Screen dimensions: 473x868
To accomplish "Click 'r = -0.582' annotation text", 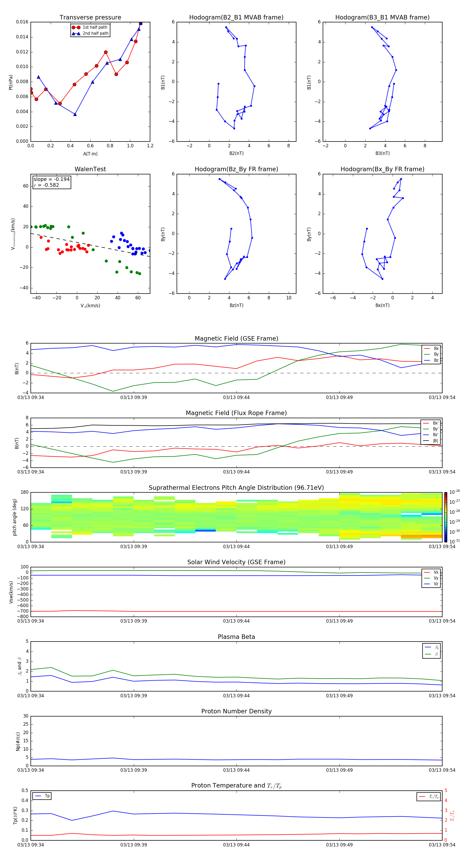I will pos(47,185).
